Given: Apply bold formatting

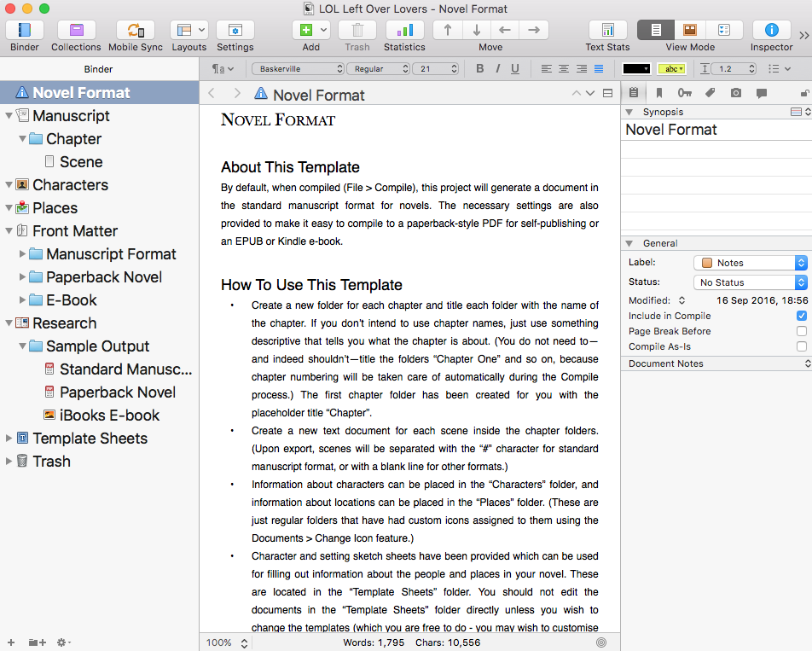Looking at the screenshot, I should click(x=480, y=69).
